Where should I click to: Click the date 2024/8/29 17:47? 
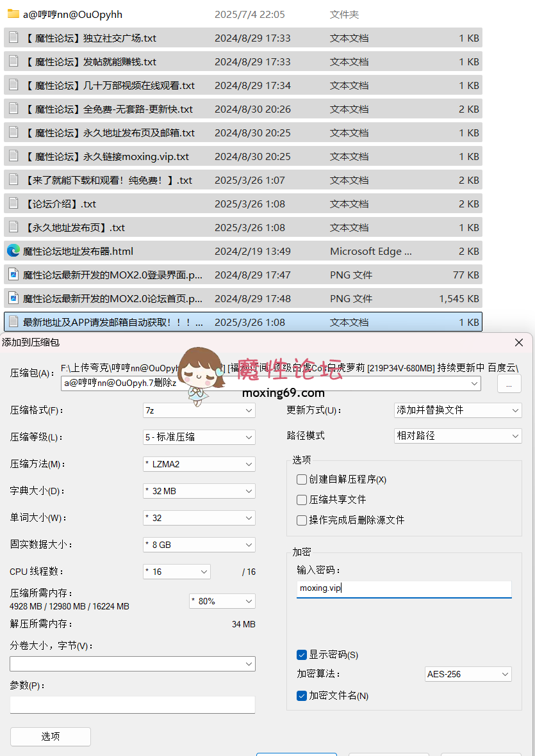(253, 275)
